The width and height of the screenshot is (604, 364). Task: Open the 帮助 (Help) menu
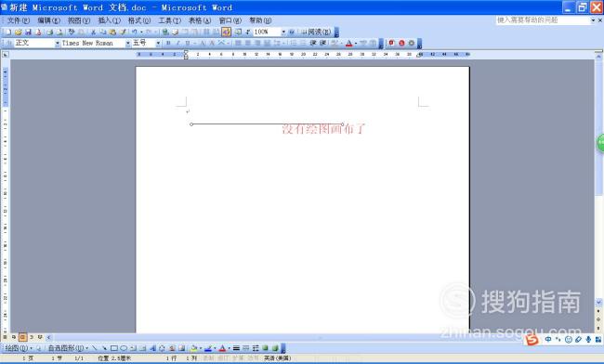[x=260, y=20]
